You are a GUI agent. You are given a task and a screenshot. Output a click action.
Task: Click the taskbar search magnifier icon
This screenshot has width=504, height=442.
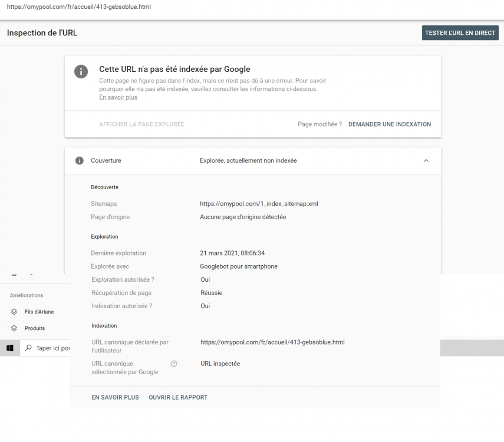[27, 348]
